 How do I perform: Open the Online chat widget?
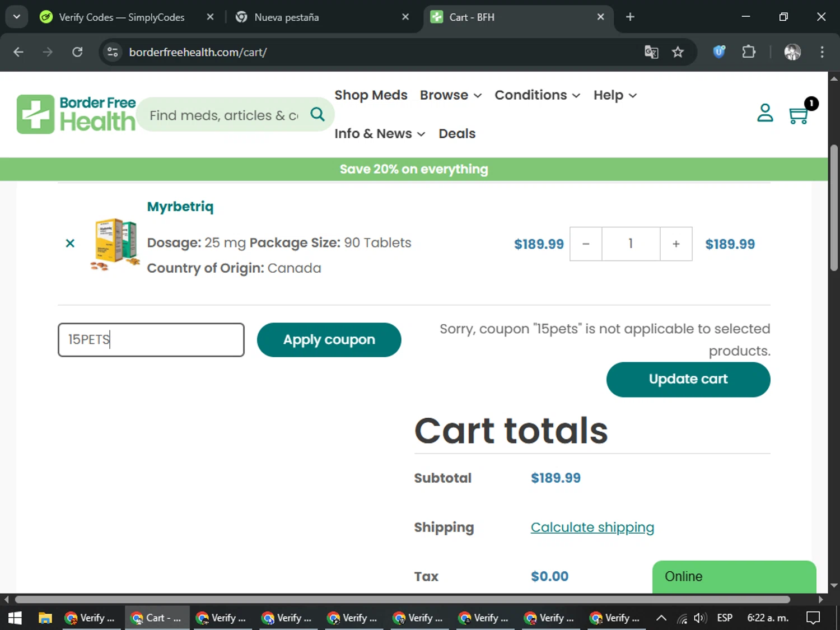734,577
